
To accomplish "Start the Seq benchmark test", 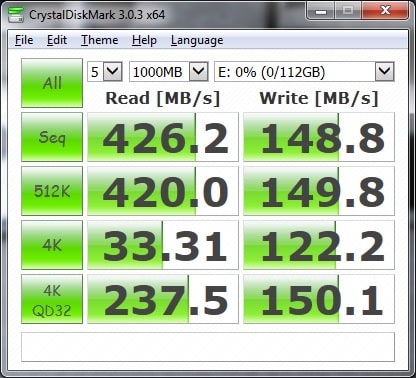I will pyautogui.click(x=52, y=137).
